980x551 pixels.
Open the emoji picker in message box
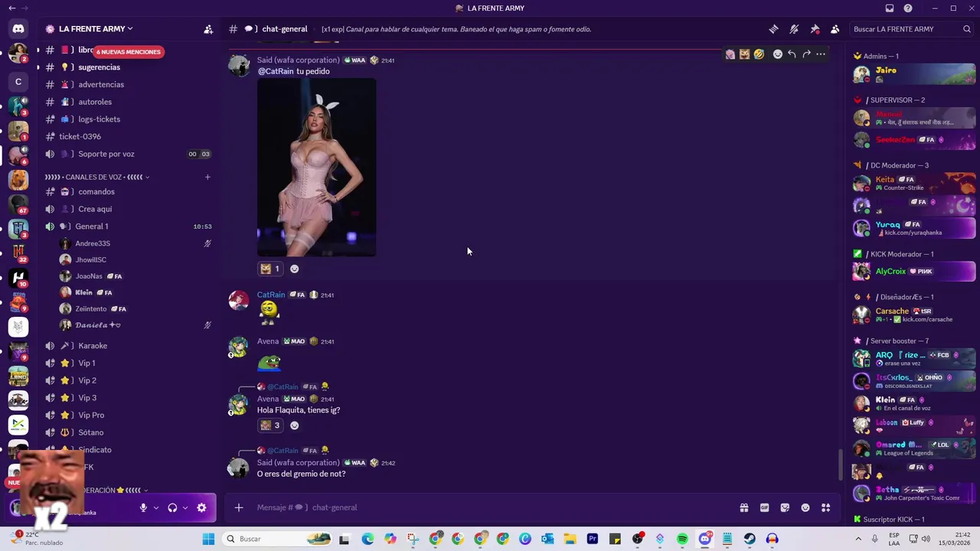[x=805, y=507]
